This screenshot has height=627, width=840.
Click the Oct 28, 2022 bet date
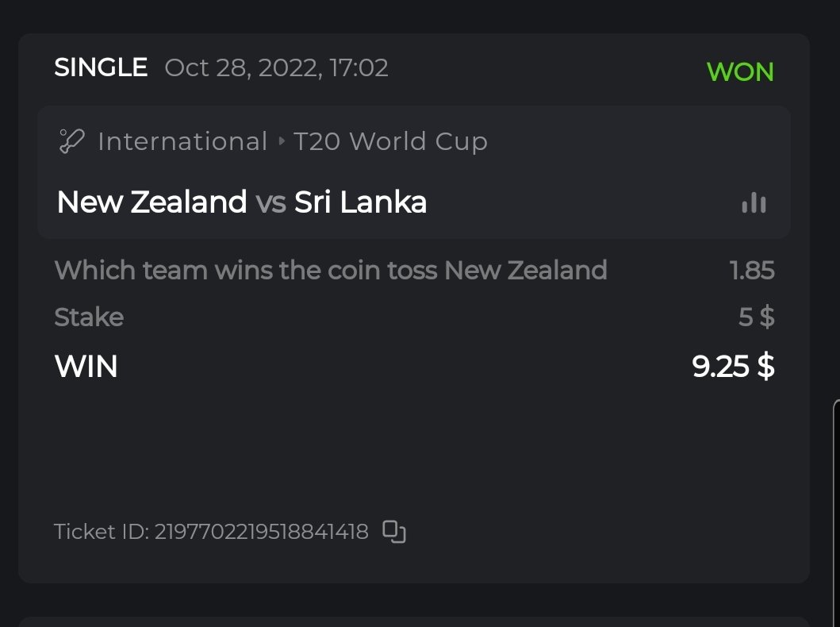[x=276, y=67]
